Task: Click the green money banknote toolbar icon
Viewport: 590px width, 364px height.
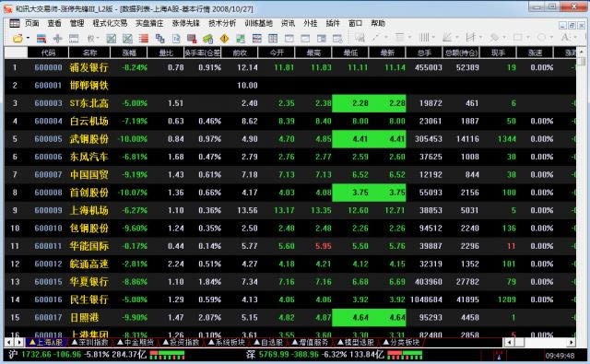Action: point(208,39)
